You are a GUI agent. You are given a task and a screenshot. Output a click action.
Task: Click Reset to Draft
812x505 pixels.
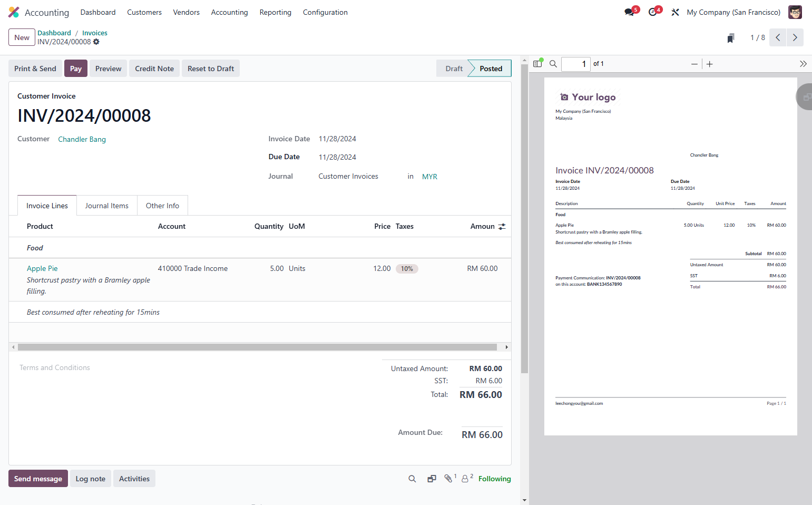pyautogui.click(x=211, y=69)
